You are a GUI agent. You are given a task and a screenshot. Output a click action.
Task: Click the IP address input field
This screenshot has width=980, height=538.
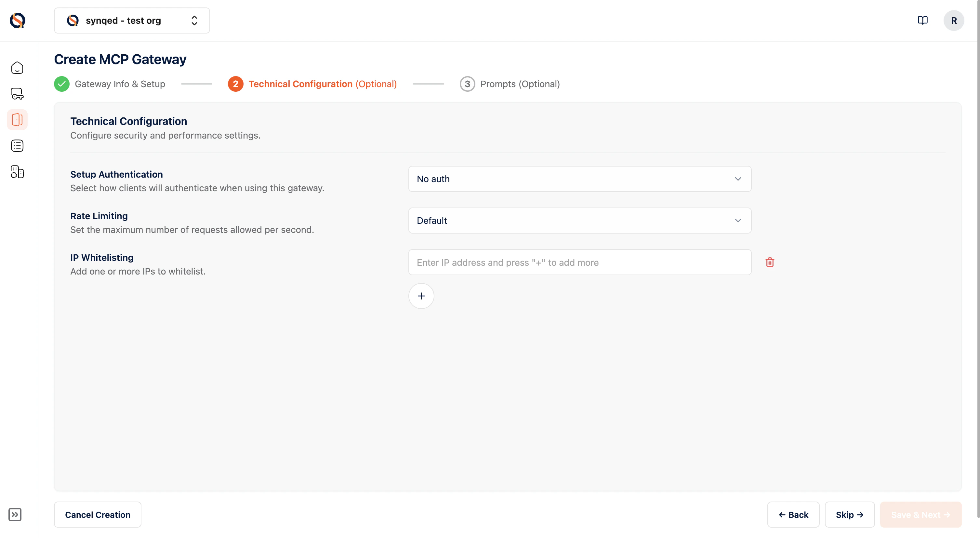[x=579, y=262]
